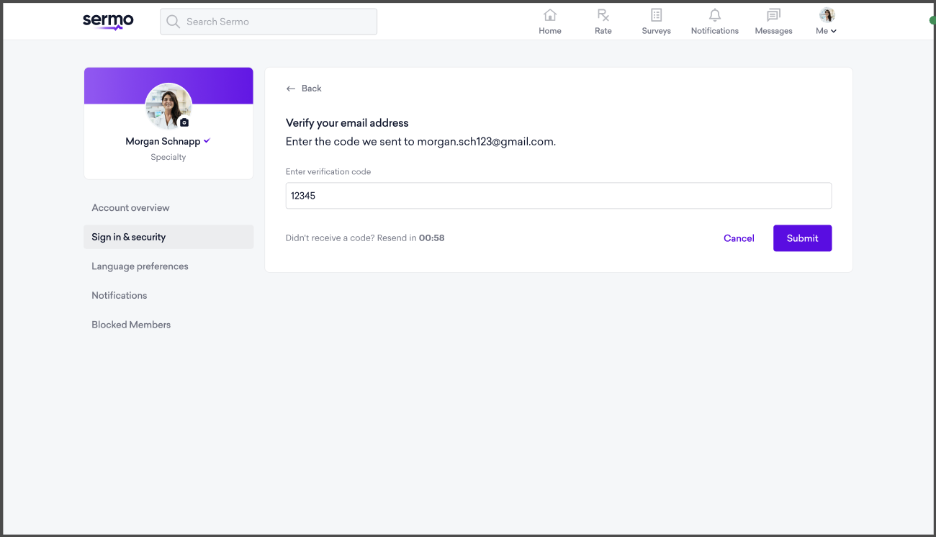Open the Rate section Rx icon
Image resolution: width=936 pixels, height=537 pixels.
click(x=603, y=15)
